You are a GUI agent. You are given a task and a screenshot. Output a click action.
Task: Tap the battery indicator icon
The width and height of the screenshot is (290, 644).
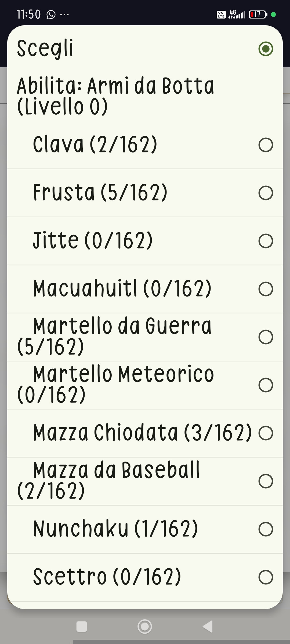click(258, 14)
